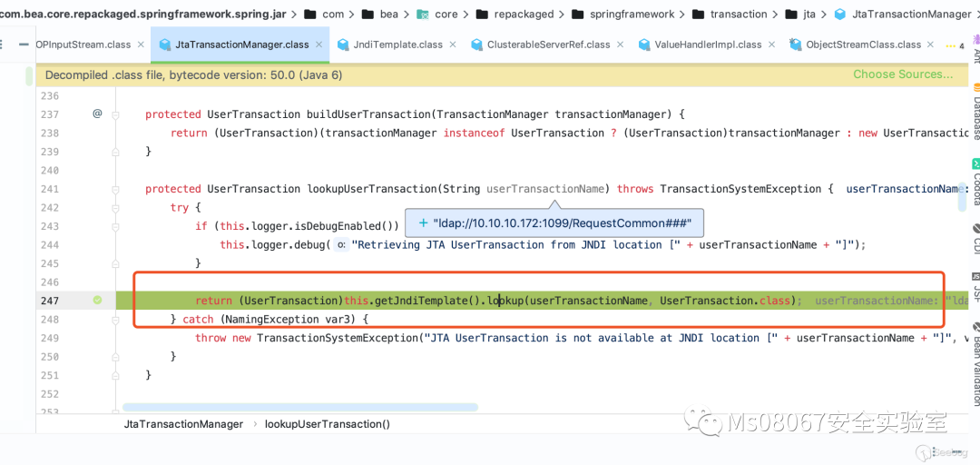Click the Choose Sources... link
The width and height of the screenshot is (980, 465).
pos(903,74)
